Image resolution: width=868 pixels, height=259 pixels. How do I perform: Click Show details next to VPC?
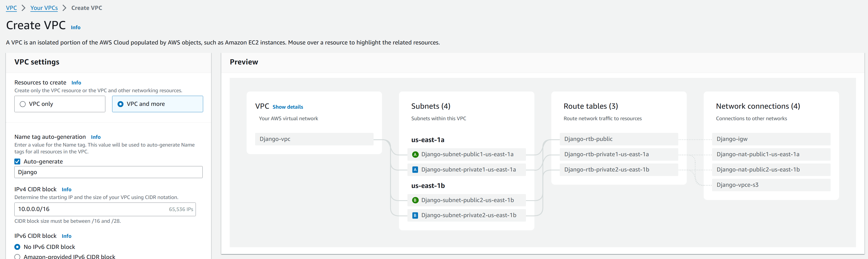point(288,107)
